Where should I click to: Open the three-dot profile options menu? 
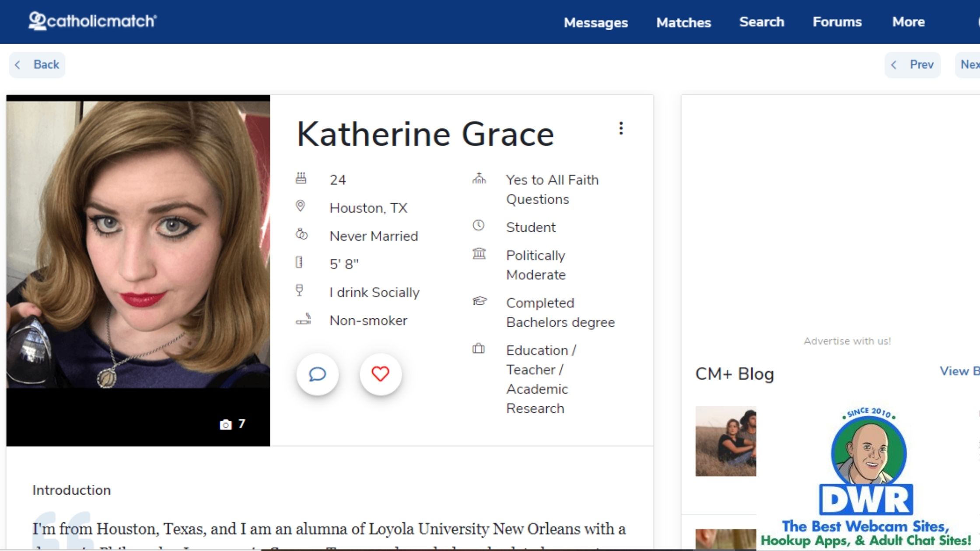pos(621,128)
